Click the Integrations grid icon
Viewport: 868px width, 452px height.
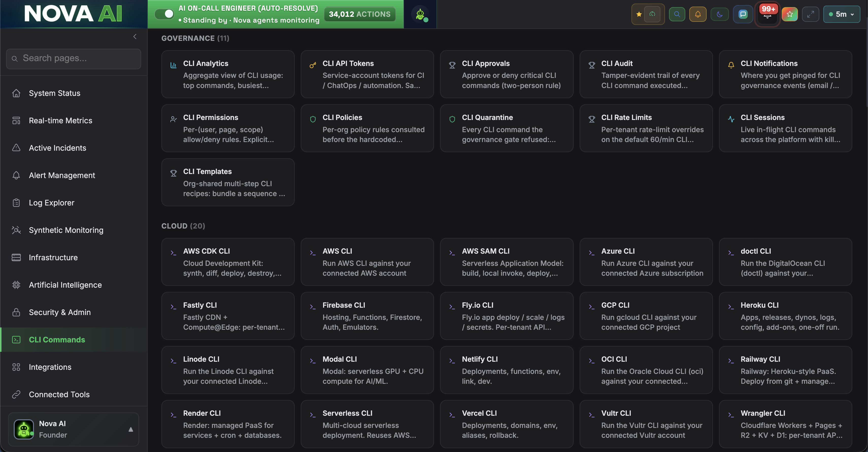pyautogui.click(x=16, y=367)
